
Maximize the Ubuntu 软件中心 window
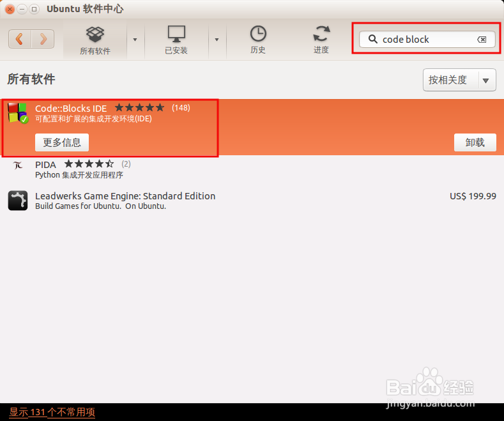click(34, 9)
